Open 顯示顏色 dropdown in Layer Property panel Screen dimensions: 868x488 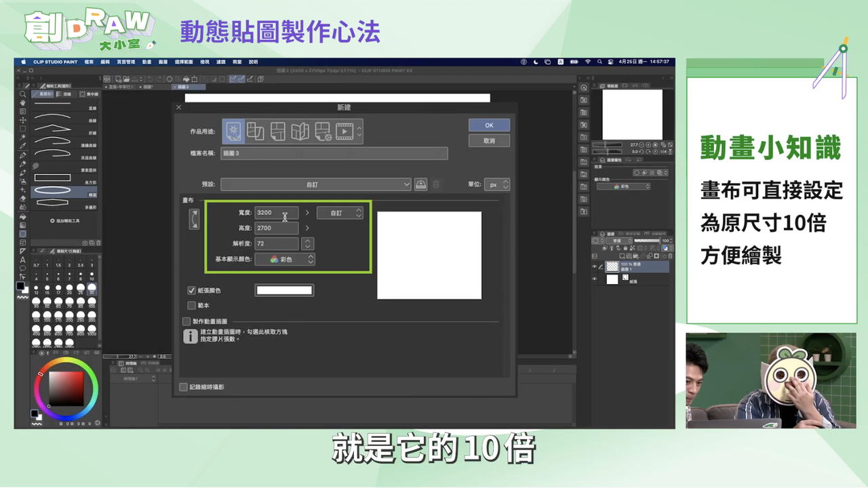(623, 186)
